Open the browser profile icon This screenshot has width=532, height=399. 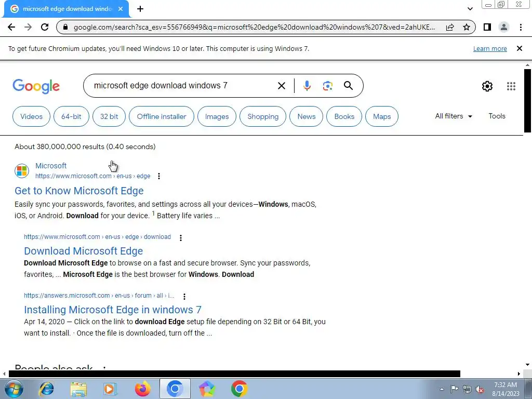coord(504,27)
